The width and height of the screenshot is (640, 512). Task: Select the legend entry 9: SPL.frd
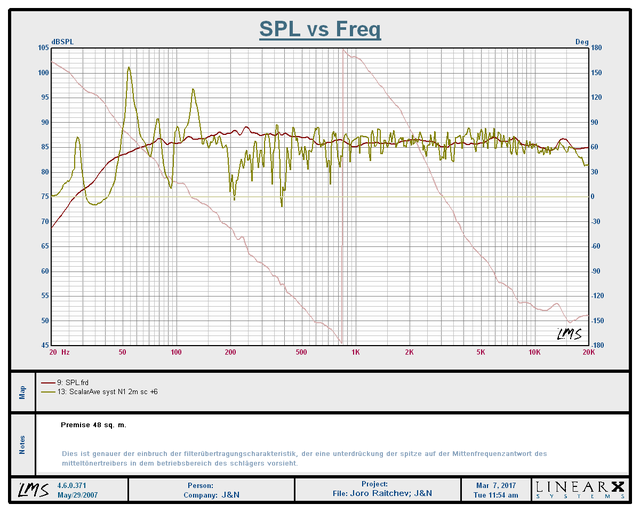pos(73,383)
